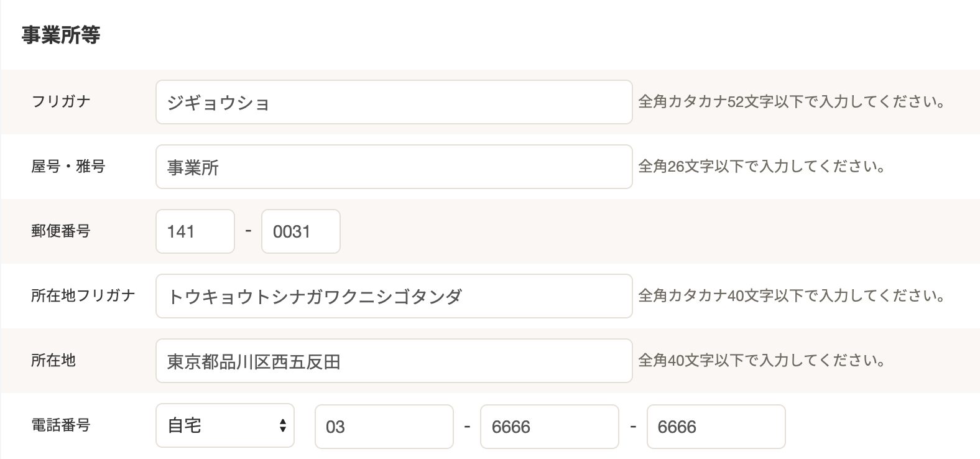
Task: Focus the address field showing 東京都品川区西五反田
Action: pos(394,361)
